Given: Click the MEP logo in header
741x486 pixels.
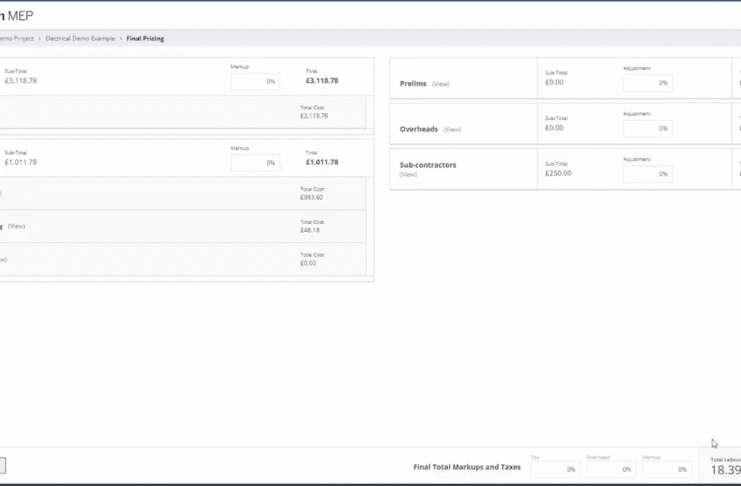Looking at the screenshot, I should [x=20, y=15].
